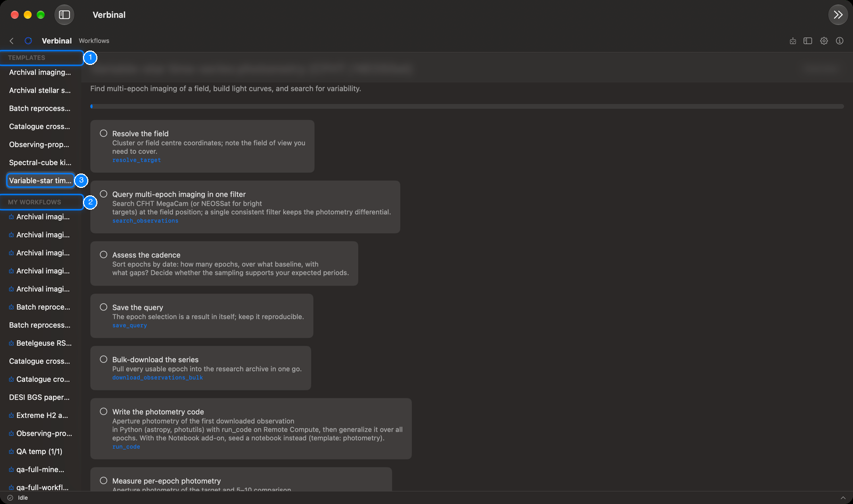Select 'Archival imaging...' template
This screenshot has width=853, height=504.
point(40,72)
